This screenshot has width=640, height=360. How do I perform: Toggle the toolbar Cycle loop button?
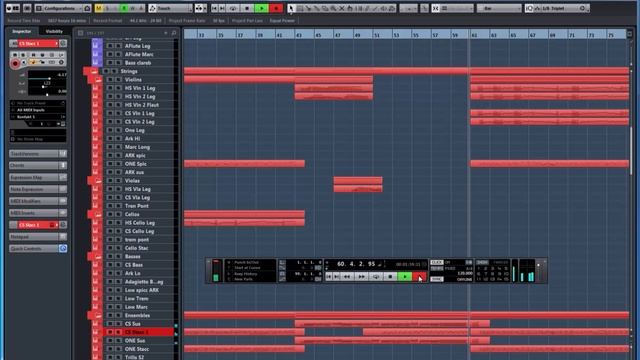tap(233, 8)
